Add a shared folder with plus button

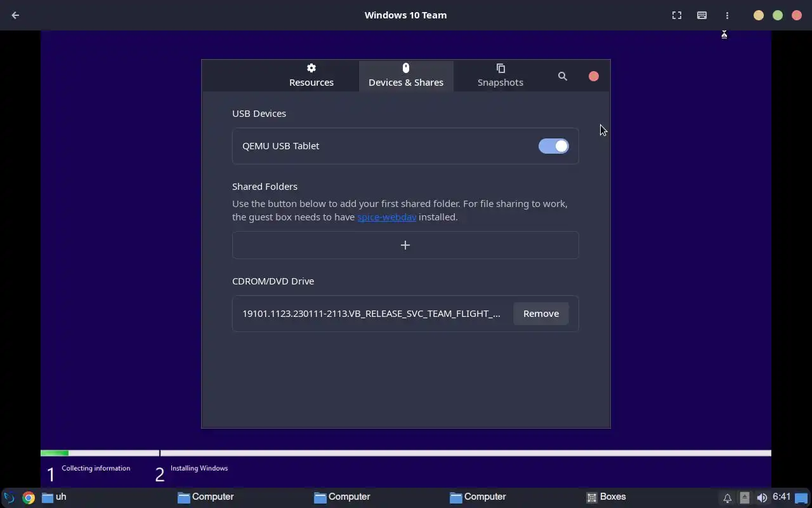pos(405,245)
